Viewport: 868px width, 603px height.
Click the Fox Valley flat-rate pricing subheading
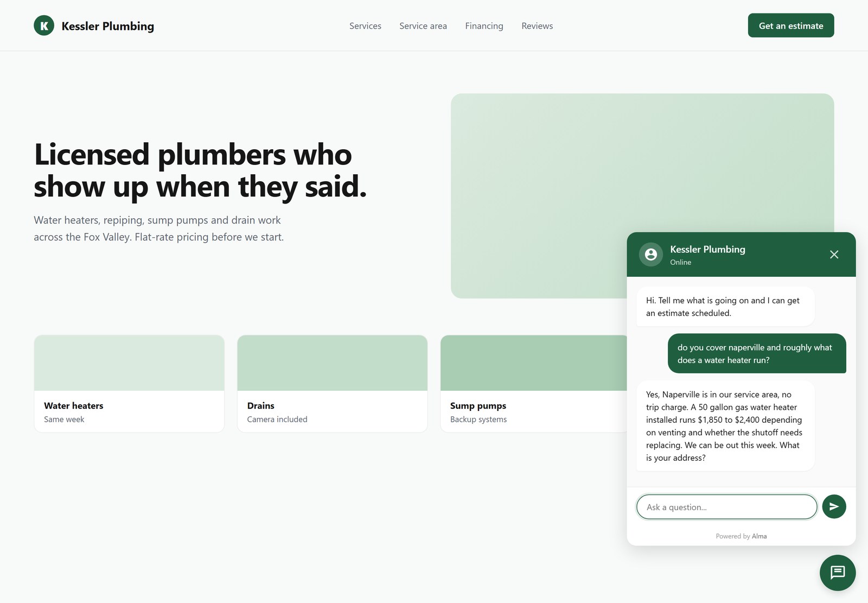tap(158, 228)
